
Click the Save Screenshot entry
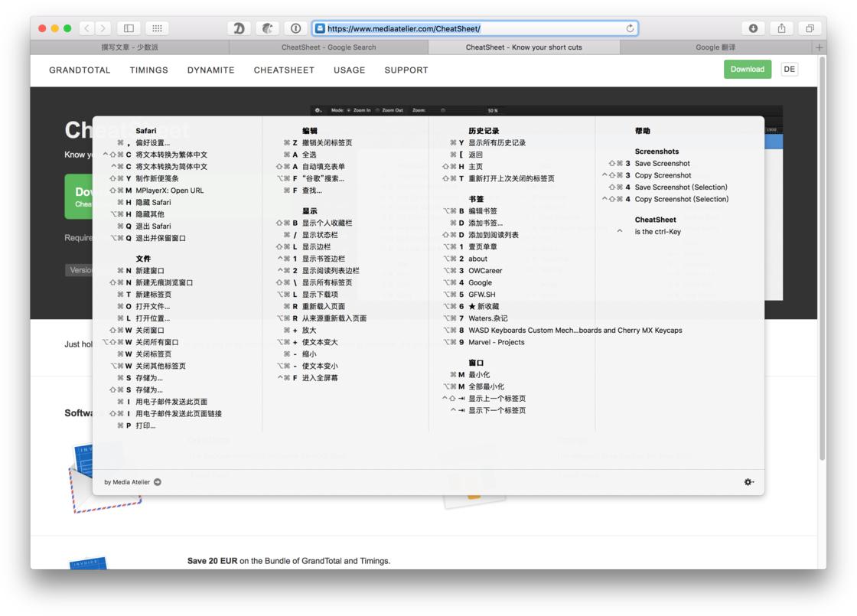[662, 164]
